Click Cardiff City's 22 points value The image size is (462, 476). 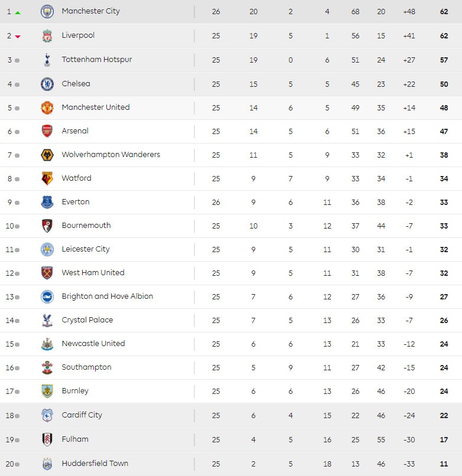coord(444,415)
